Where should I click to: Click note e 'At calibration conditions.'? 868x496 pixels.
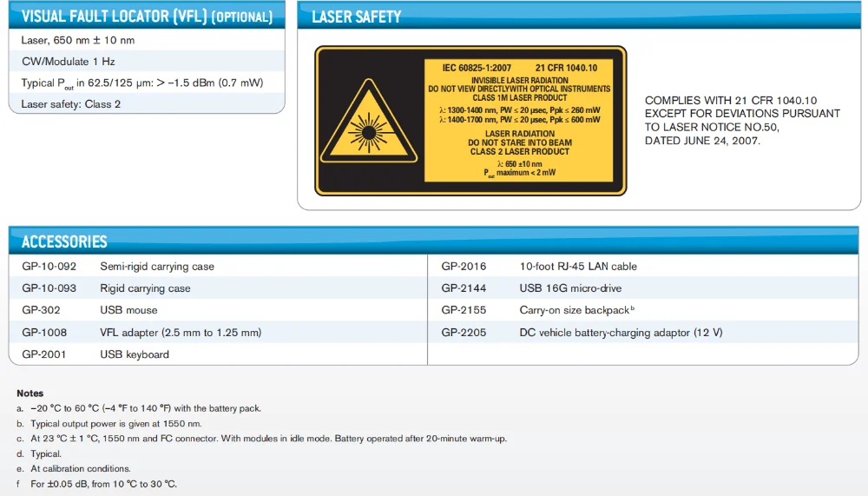click(x=73, y=469)
